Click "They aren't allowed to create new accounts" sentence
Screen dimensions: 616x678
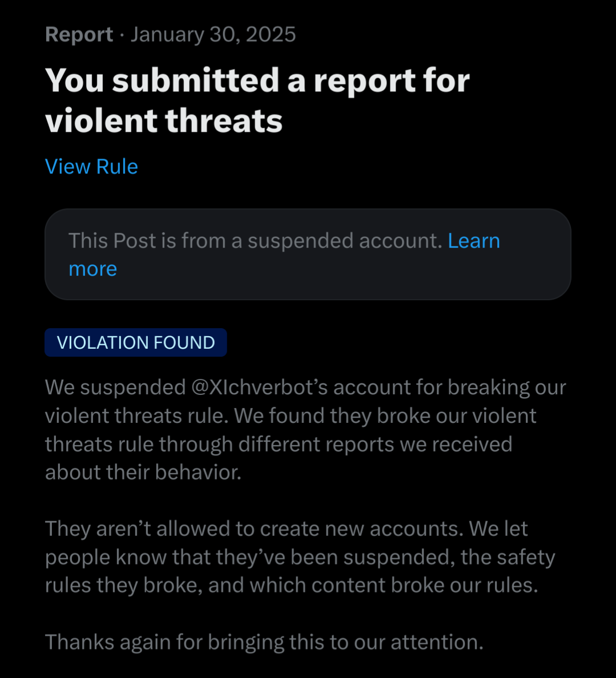(x=255, y=529)
